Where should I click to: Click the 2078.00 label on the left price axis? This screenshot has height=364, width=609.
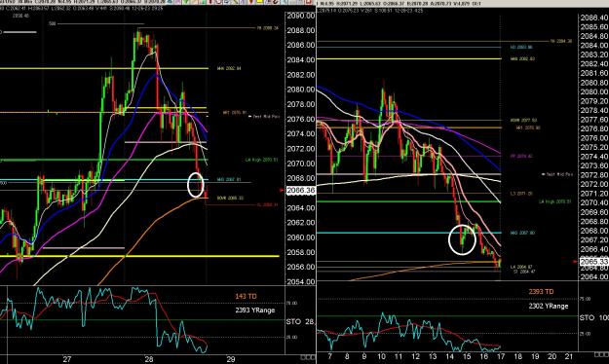tap(301, 104)
